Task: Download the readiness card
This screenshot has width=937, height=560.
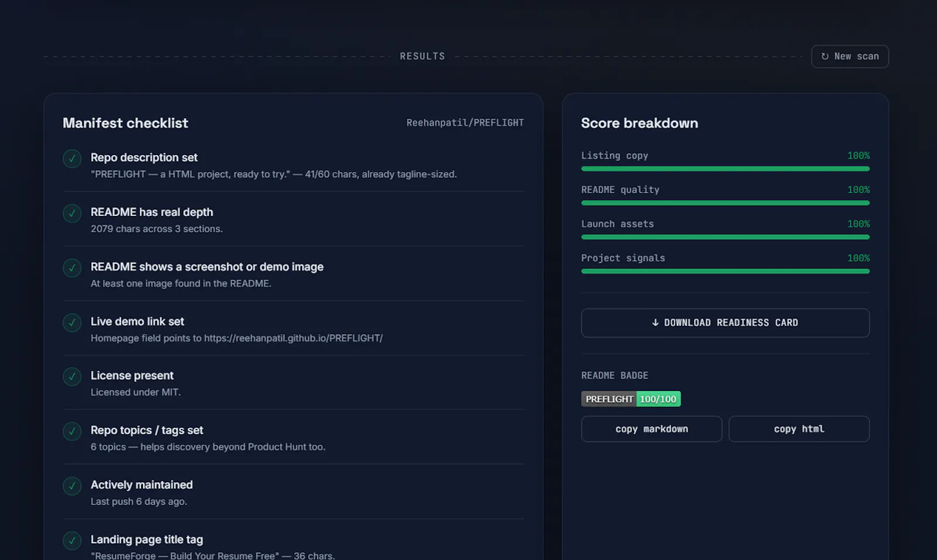Action: coord(725,323)
